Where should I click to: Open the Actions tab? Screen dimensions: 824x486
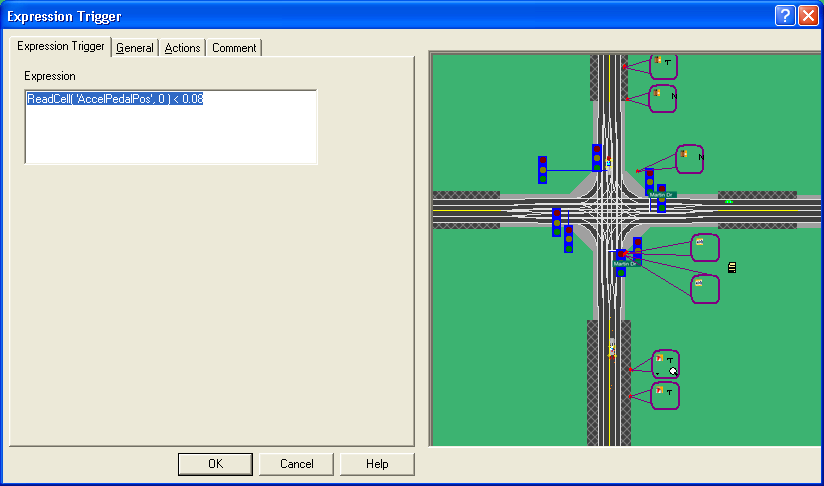click(182, 48)
